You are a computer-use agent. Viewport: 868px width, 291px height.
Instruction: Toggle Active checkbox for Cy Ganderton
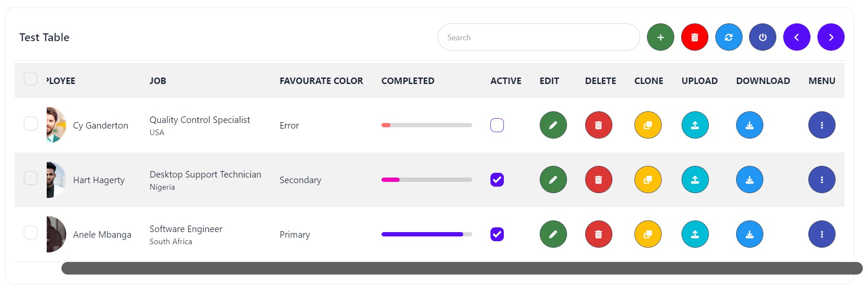497,125
